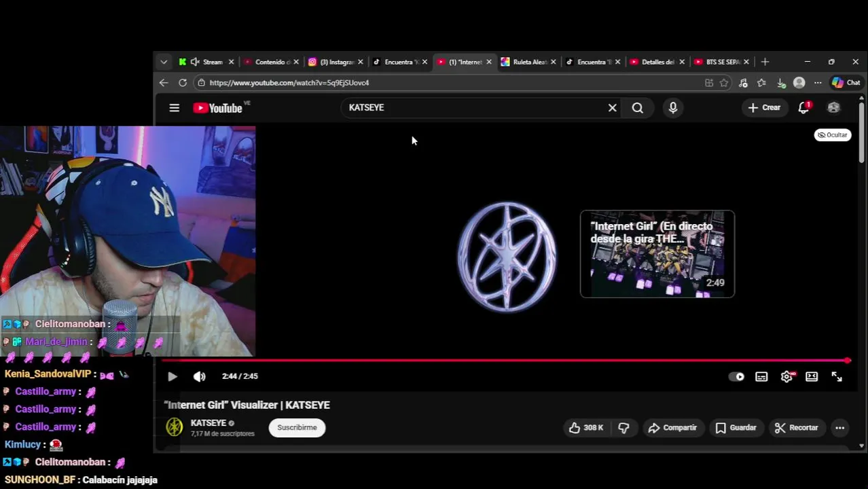Subscribe with Suscribirme button

pos(297,427)
